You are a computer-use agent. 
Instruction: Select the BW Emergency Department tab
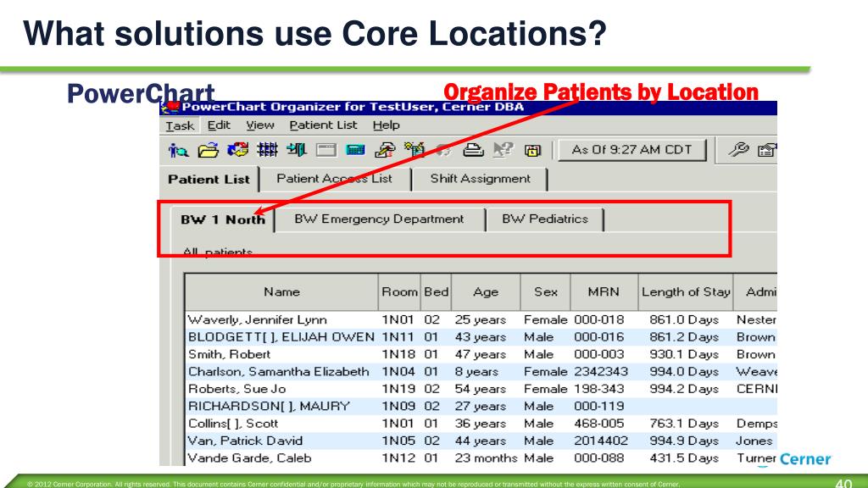(x=379, y=219)
